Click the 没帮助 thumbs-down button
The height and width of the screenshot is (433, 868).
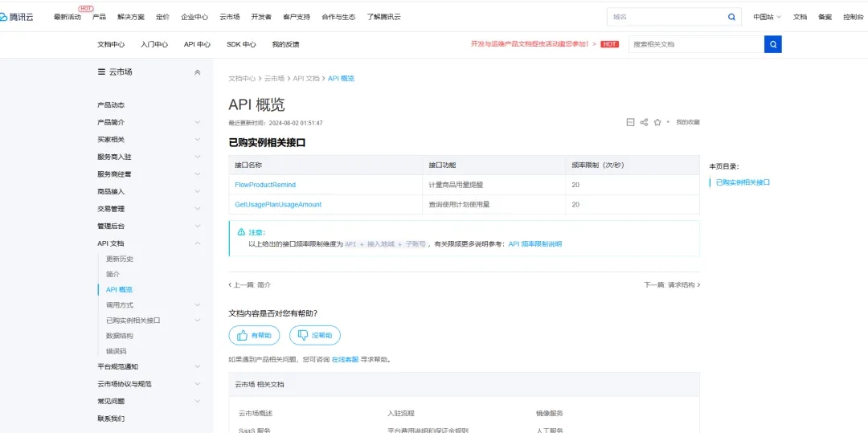[314, 335]
